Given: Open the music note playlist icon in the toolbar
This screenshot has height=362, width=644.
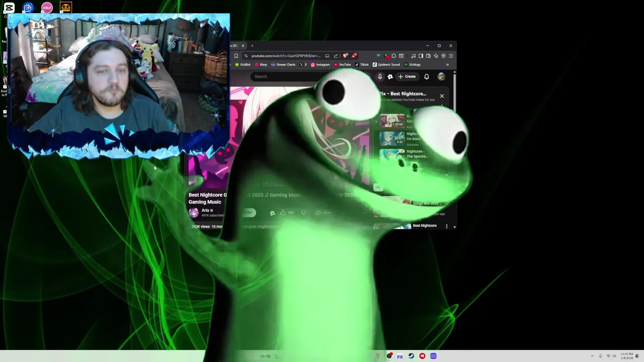Looking at the screenshot, I should coord(413,56).
